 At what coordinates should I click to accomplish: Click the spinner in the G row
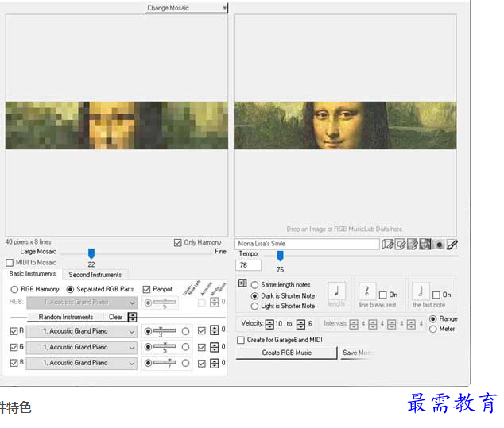(215, 347)
